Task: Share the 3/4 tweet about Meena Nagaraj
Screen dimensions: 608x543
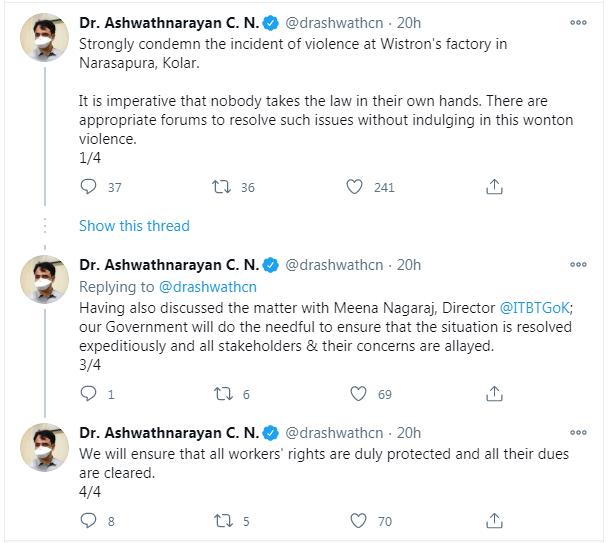Action: tap(494, 394)
